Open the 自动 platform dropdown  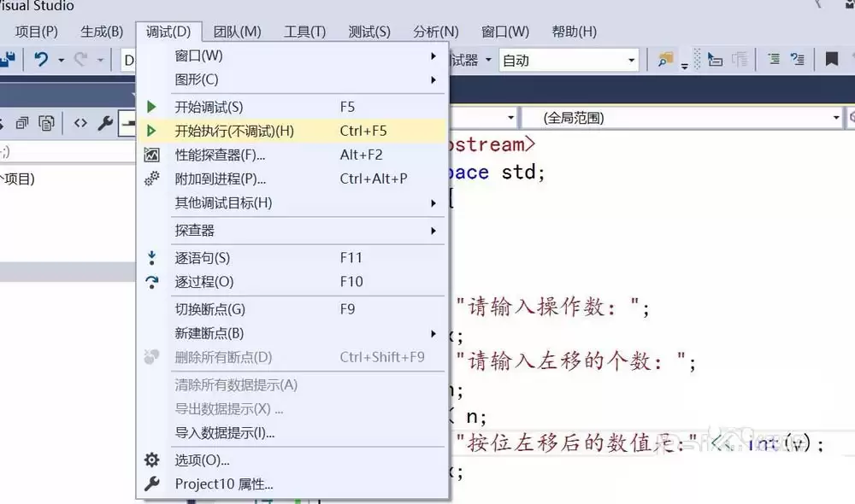click(569, 60)
